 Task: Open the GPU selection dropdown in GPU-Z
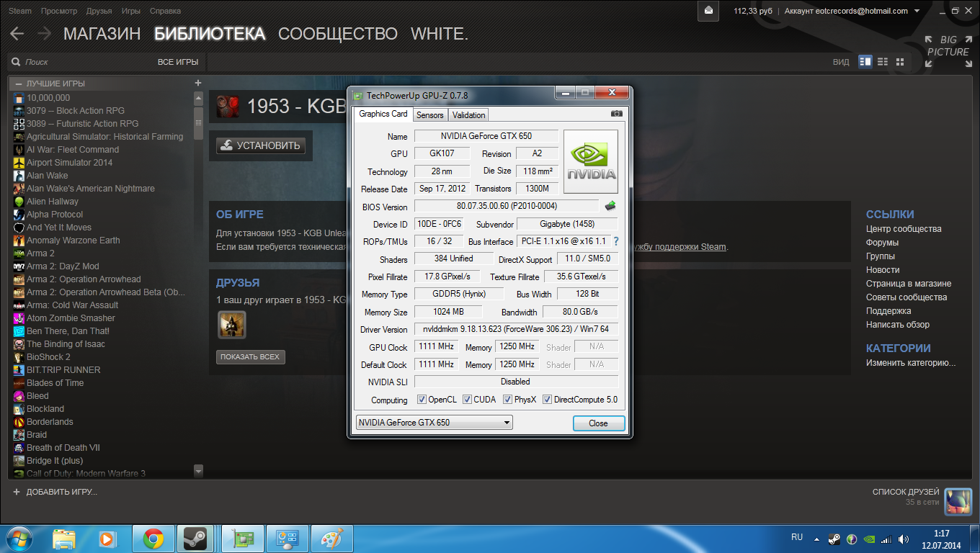point(435,423)
